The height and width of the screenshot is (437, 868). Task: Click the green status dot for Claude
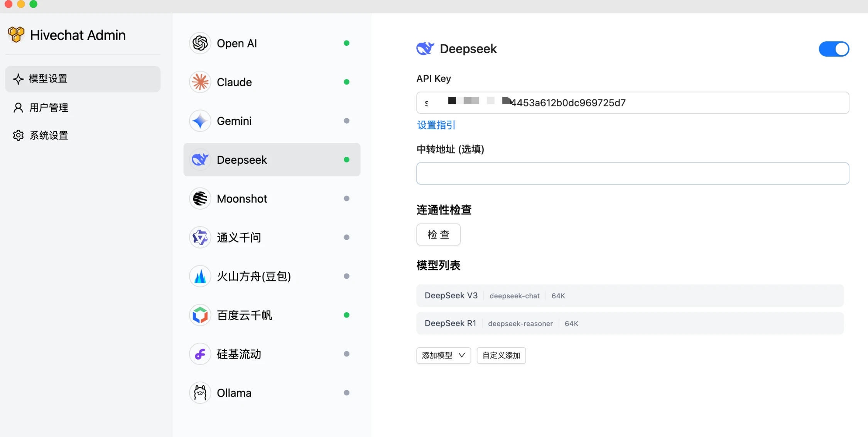346,82
